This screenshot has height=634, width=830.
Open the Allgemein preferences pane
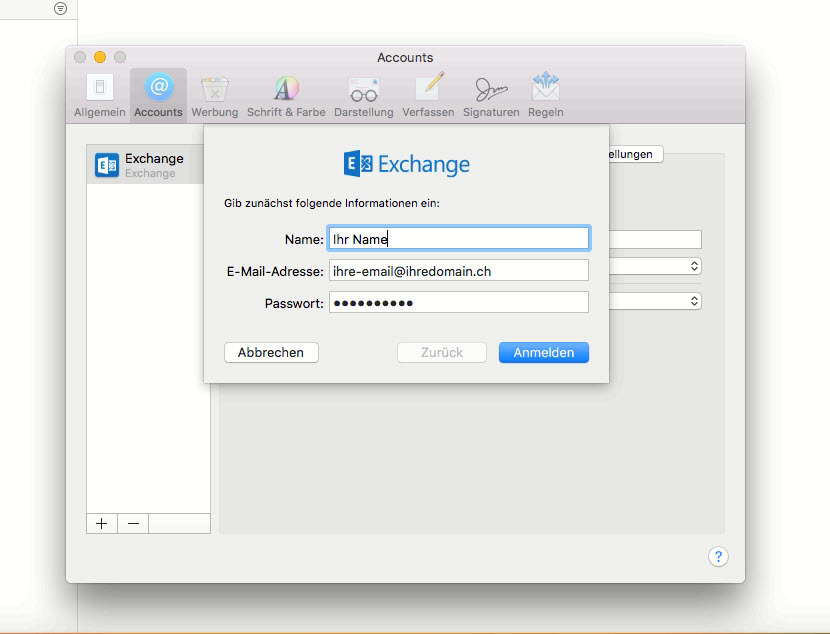100,95
